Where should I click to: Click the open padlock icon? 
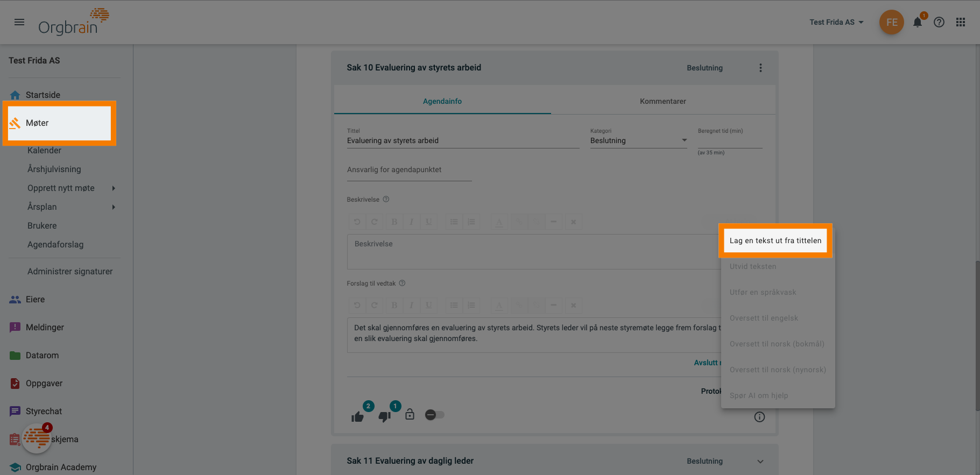[x=410, y=414]
